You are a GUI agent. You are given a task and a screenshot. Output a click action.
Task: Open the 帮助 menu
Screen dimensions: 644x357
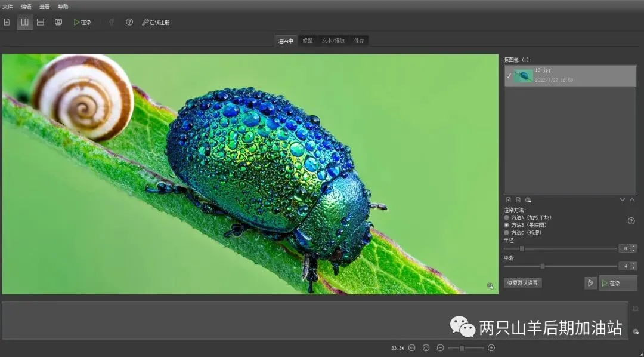(63, 7)
